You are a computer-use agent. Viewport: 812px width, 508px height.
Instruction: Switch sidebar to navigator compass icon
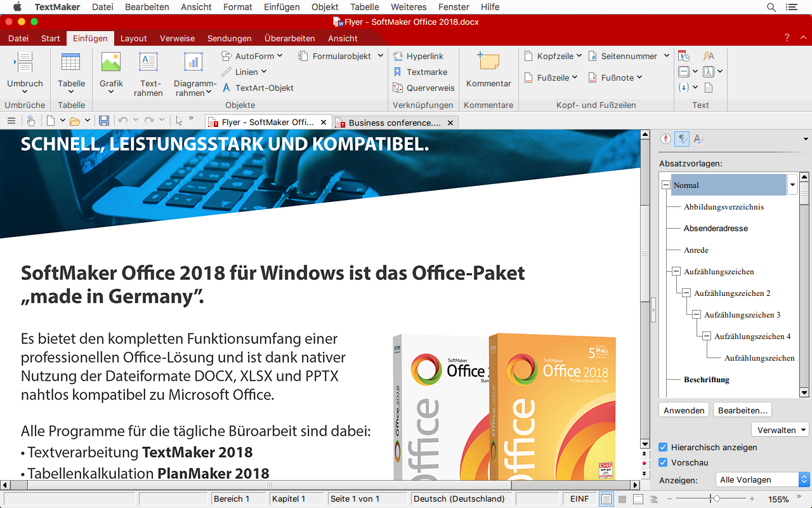[x=666, y=138]
